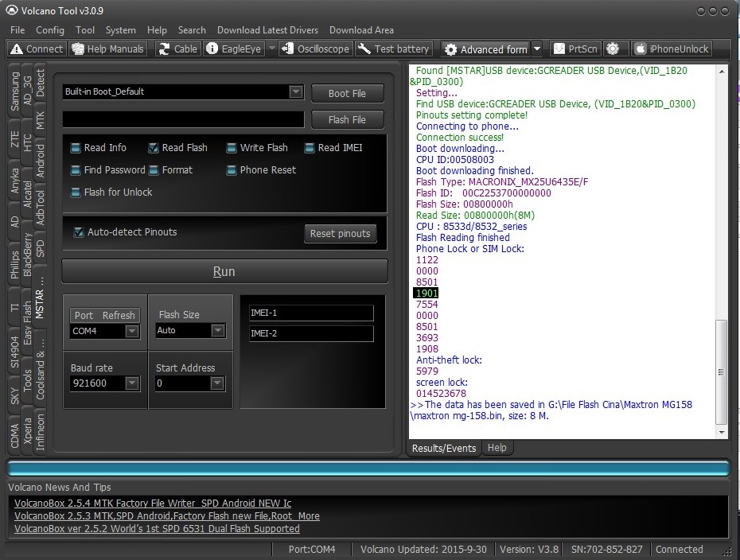Enable the Find Password checkbox
Image resolution: width=740 pixels, height=560 pixels.
click(x=76, y=170)
